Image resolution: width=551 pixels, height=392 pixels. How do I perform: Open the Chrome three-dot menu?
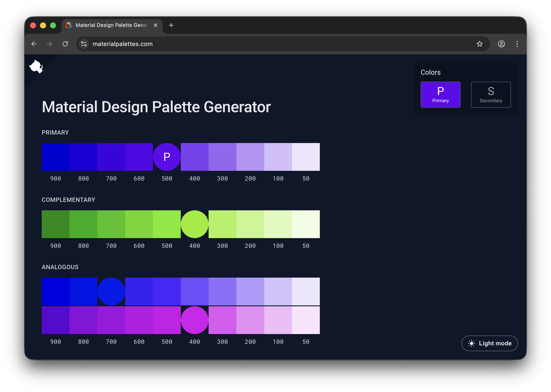tap(517, 44)
